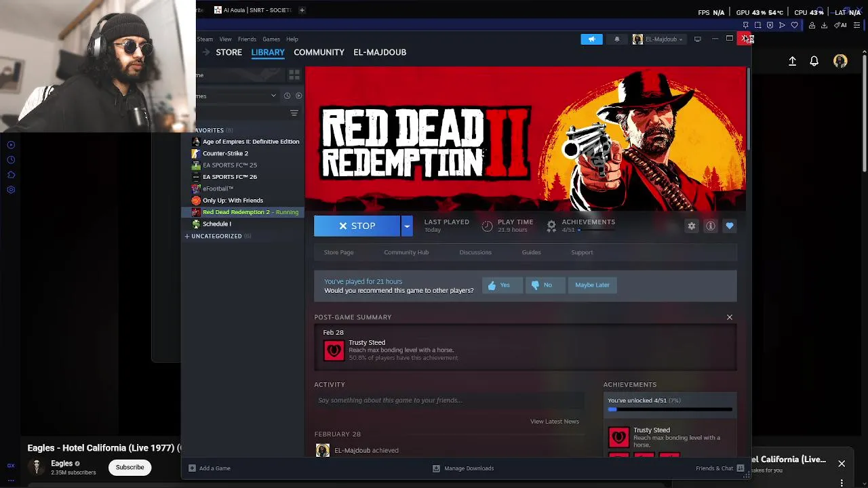Open library advanced filter icon

pyautogui.click(x=294, y=113)
